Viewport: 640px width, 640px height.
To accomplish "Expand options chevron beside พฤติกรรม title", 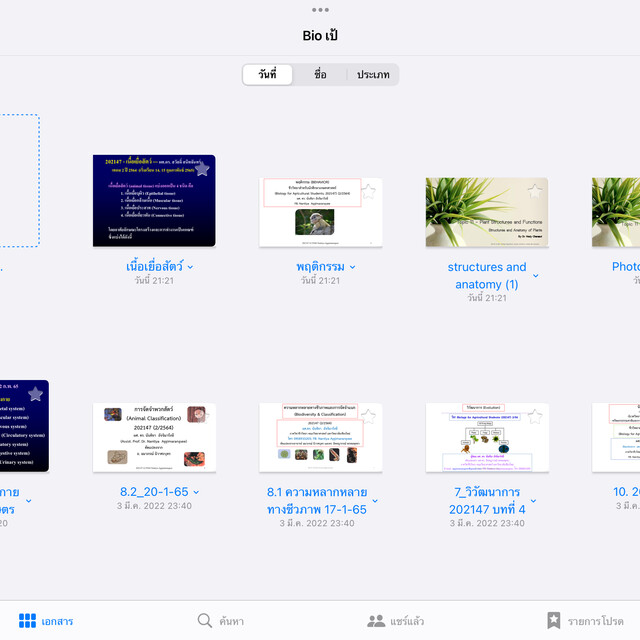I will 352,267.
